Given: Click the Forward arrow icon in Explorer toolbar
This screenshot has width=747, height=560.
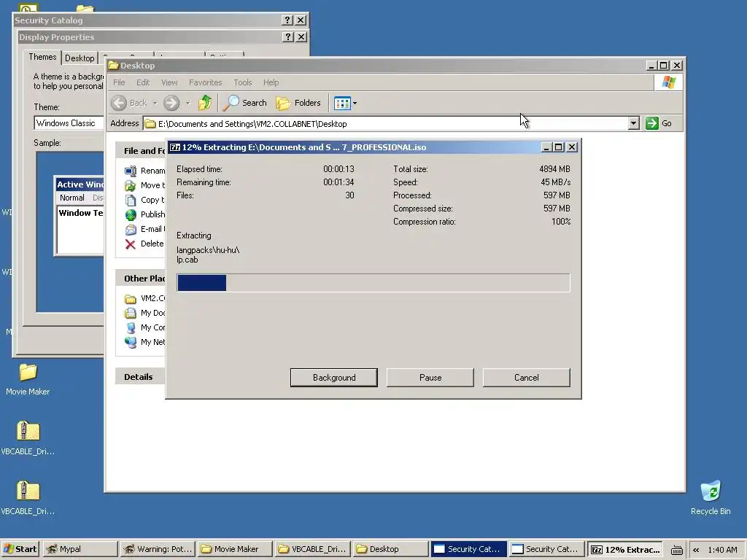Looking at the screenshot, I should (171, 103).
